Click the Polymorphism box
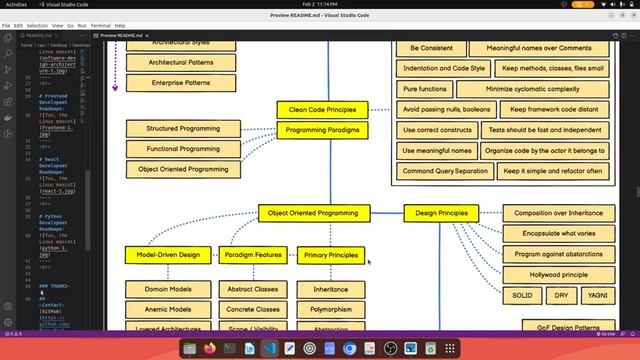This screenshot has height=360, width=640. click(x=331, y=310)
